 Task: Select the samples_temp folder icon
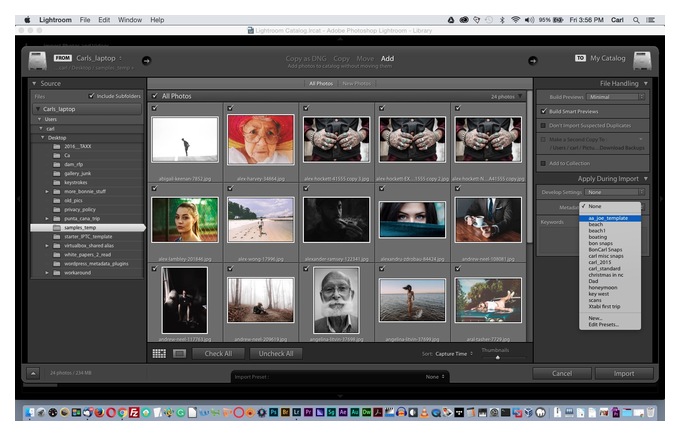[x=56, y=228]
